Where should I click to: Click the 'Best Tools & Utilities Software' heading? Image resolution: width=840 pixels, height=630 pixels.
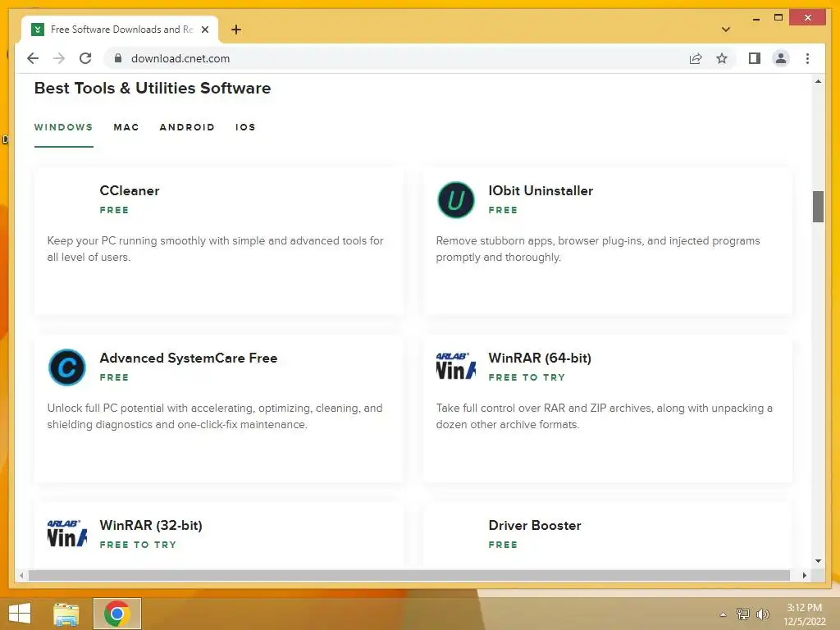(x=153, y=88)
